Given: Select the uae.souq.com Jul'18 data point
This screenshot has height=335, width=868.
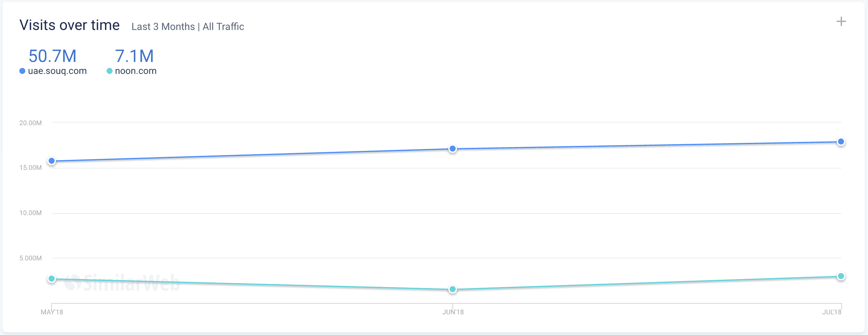Looking at the screenshot, I should pos(841,142).
